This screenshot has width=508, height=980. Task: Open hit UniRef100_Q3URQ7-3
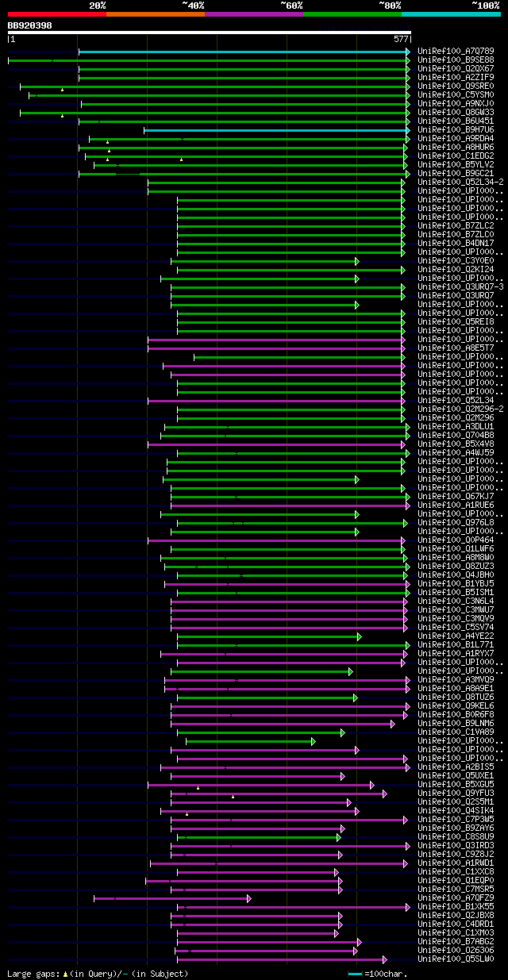[x=460, y=287]
